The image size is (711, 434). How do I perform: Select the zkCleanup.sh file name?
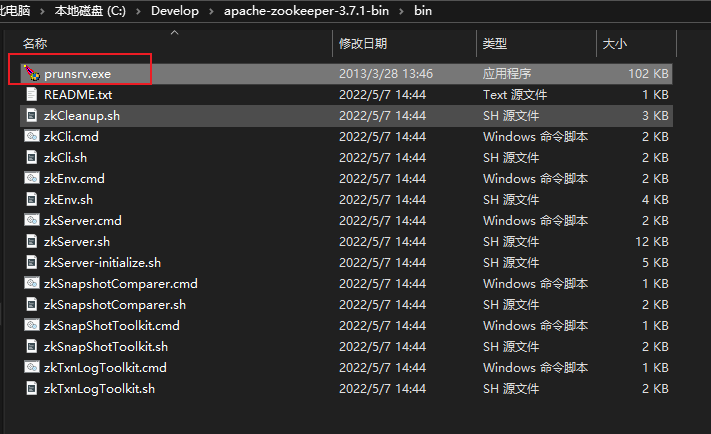[82, 116]
